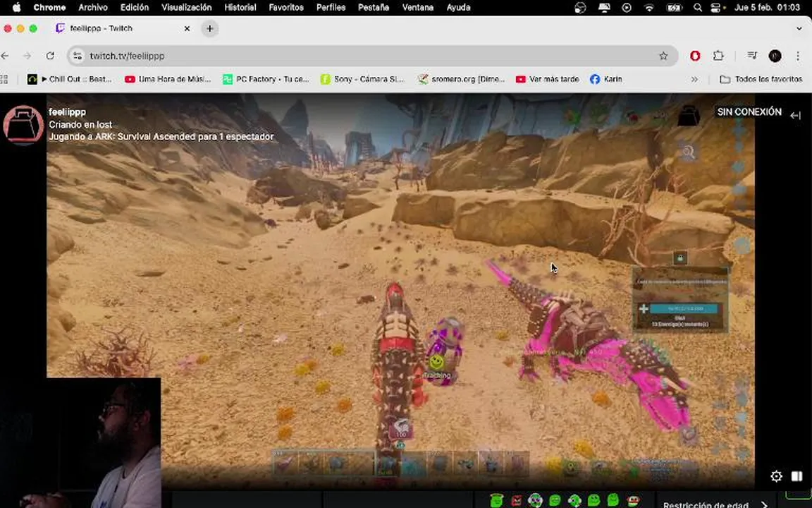Click the magnifier icon in the game HUD
This screenshot has height=508, width=812.
688,152
